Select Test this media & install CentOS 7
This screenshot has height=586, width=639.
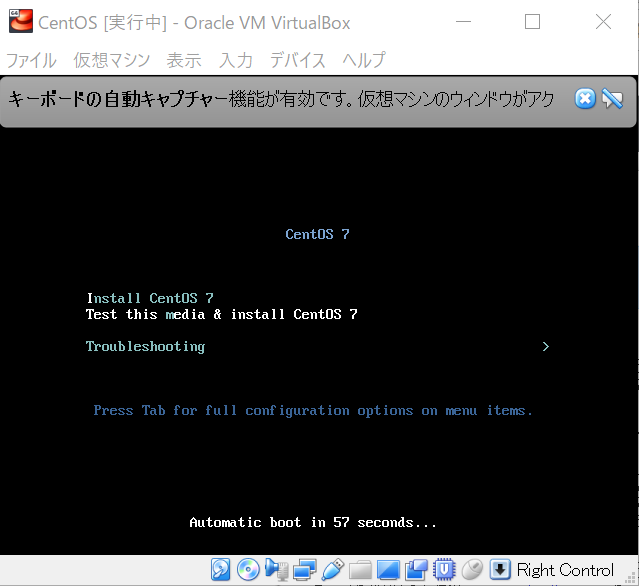222,314
